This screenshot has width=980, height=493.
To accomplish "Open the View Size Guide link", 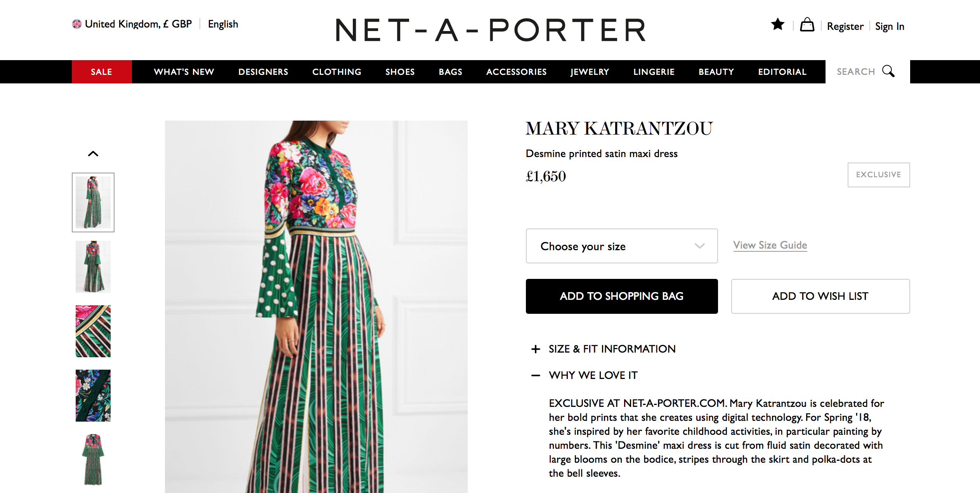I will coord(770,245).
